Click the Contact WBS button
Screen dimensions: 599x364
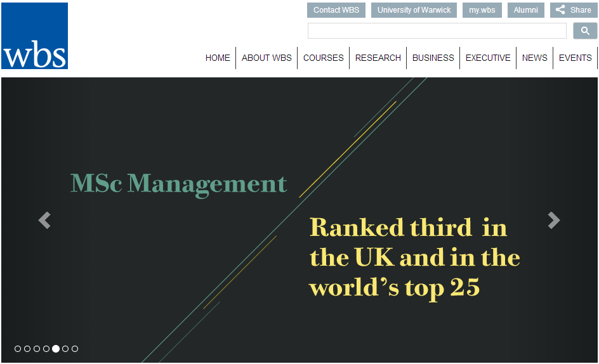click(336, 10)
